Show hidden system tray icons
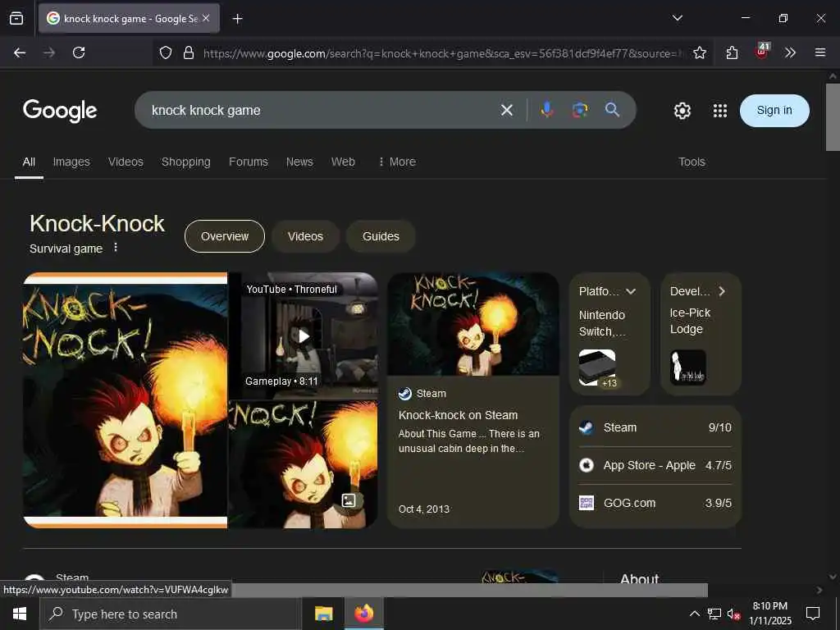840x630 pixels. pos(694,614)
